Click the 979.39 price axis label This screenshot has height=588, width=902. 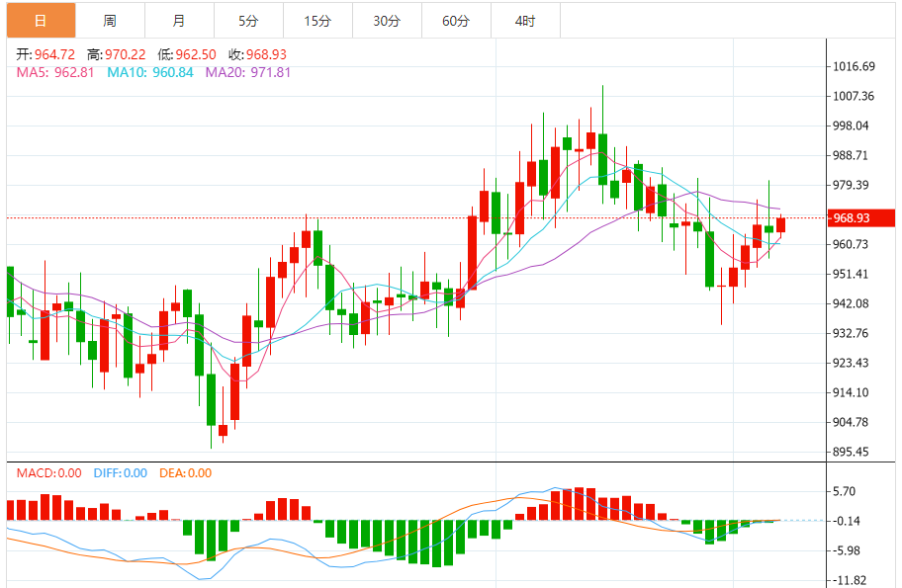click(851, 185)
